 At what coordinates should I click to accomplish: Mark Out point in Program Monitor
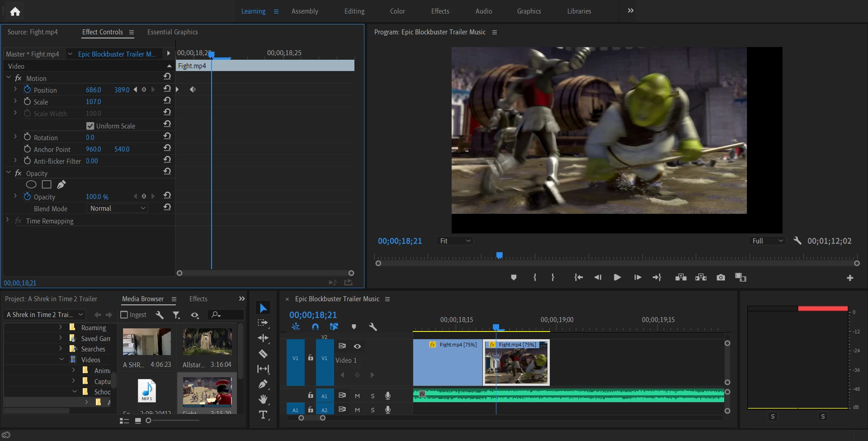tap(553, 277)
